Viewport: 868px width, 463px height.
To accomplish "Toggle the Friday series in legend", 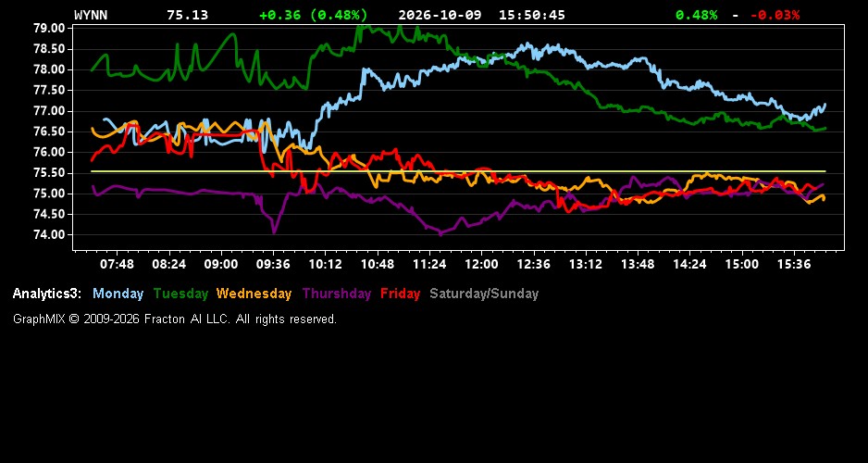I will (x=401, y=294).
